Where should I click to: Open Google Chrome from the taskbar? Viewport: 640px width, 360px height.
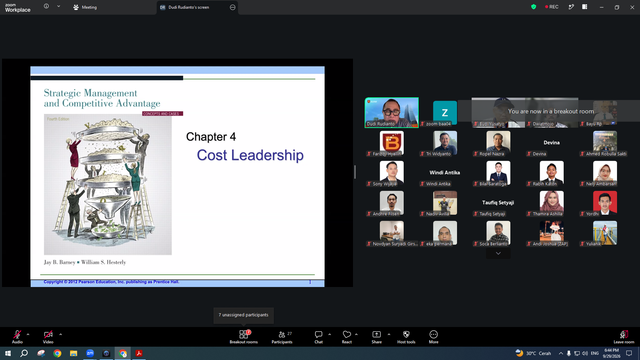pyautogui.click(x=57, y=353)
